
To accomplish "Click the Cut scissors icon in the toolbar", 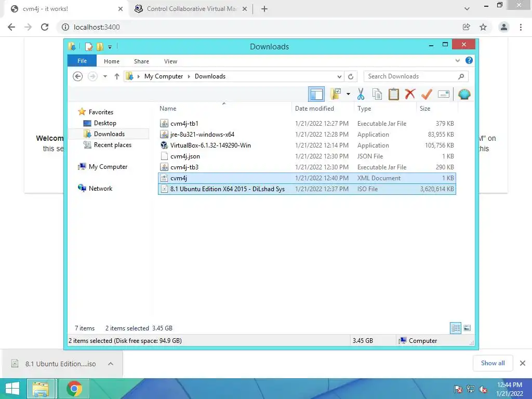I will point(361,94).
